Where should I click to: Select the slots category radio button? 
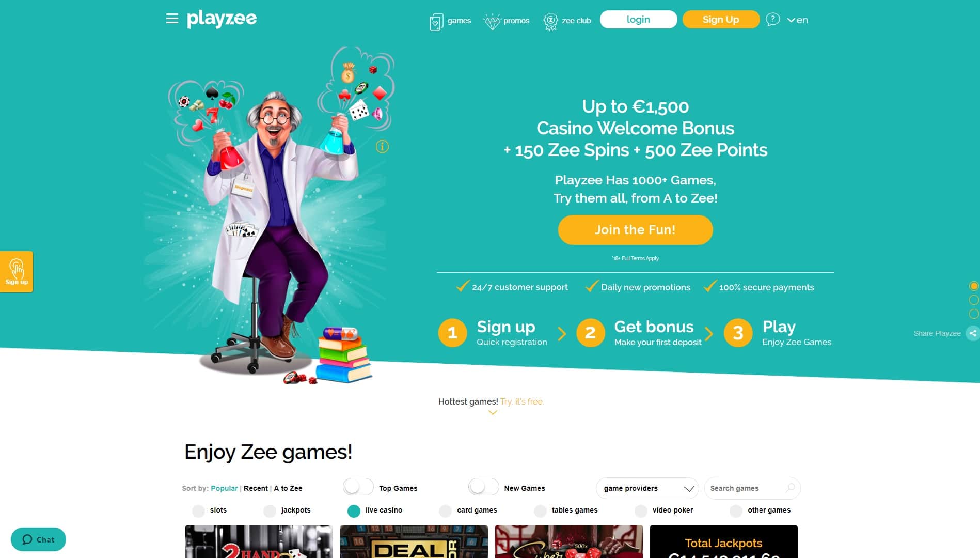tap(198, 511)
